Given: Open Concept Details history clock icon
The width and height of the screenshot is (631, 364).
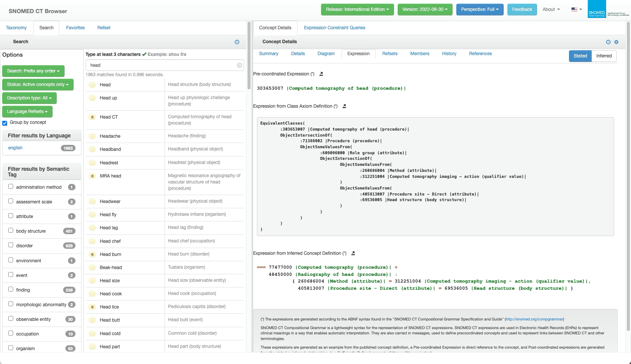Looking at the screenshot, I should click(x=608, y=42).
